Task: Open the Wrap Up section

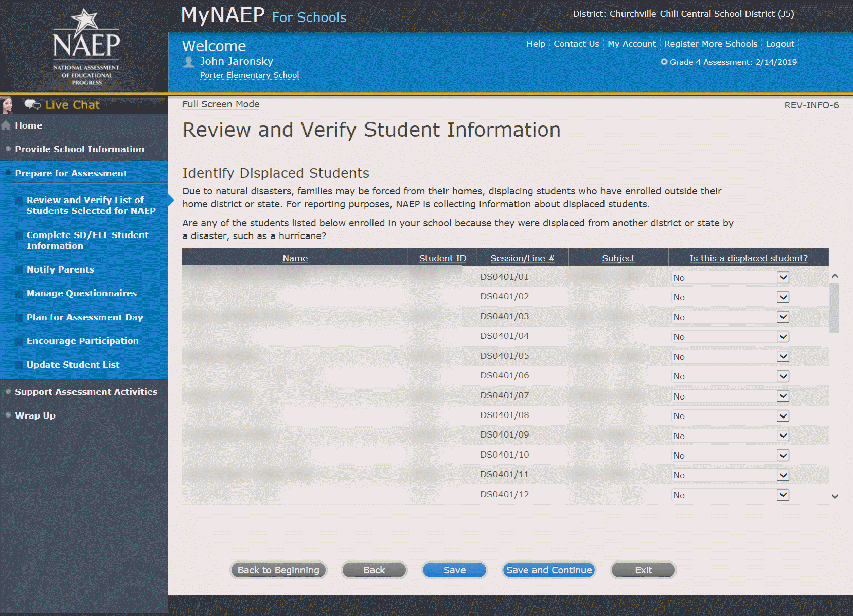Action: tap(35, 415)
